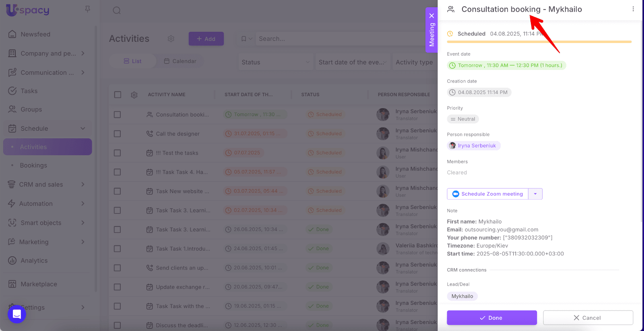Click the Uspacy logo
Viewport: 644px width, 331px height.
(28, 10)
